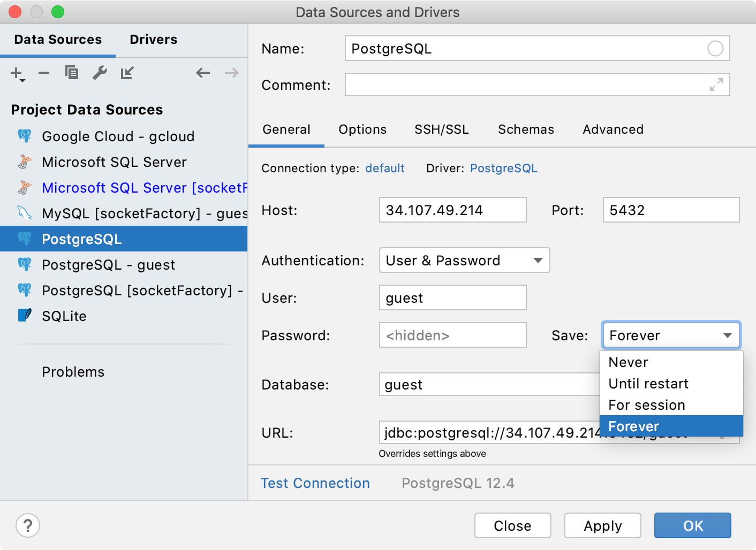
Task: Navigate back with the left arrow icon
Action: pos(203,73)
